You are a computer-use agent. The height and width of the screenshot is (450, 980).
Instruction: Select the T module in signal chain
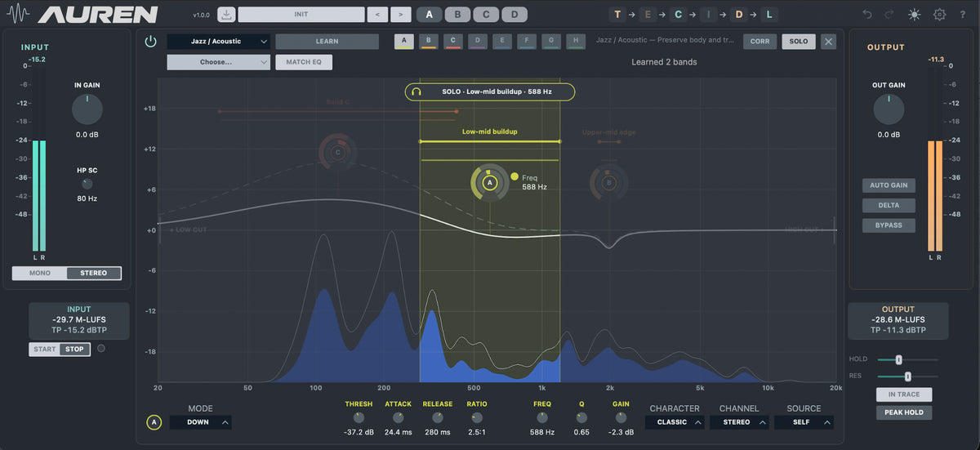[617, 15]
